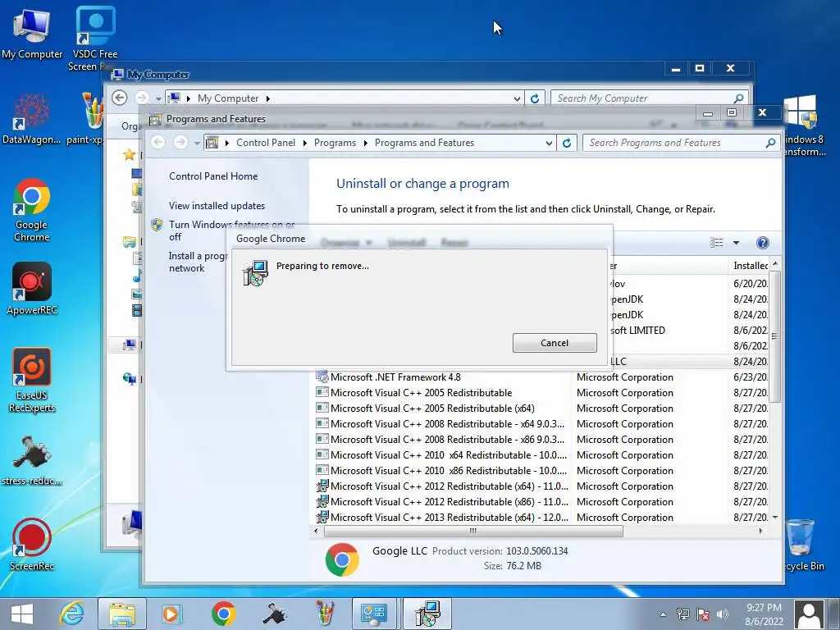Open Action Center flag in tray
Viewport: 840px width, 630px height.
pyautogui.click(x=702, y=614)
